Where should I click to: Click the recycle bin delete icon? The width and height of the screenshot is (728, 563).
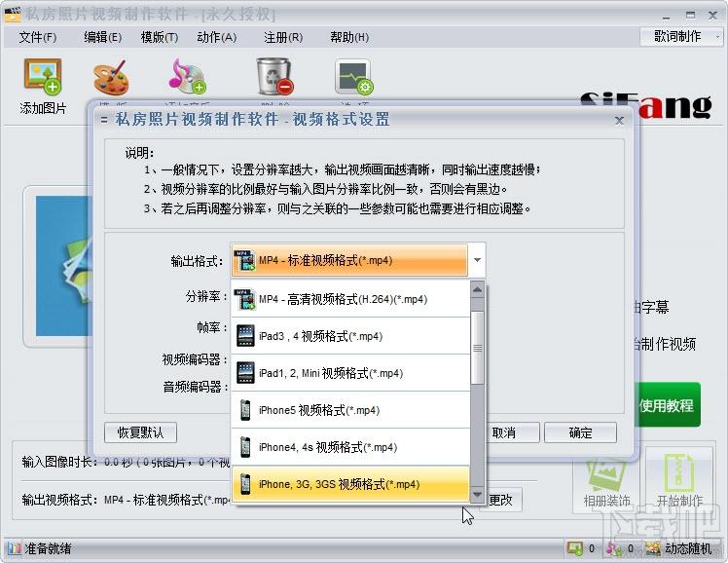pyautogui.click(x=274, y=76)
